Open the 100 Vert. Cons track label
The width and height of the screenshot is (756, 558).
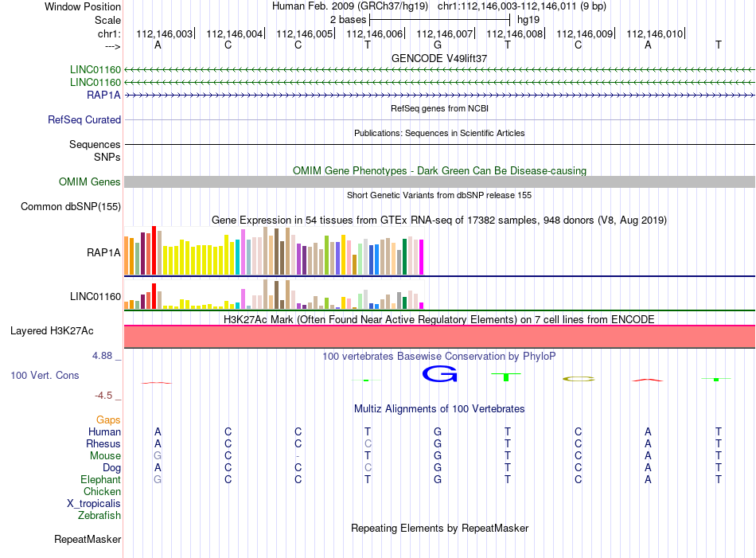[45, 375]
